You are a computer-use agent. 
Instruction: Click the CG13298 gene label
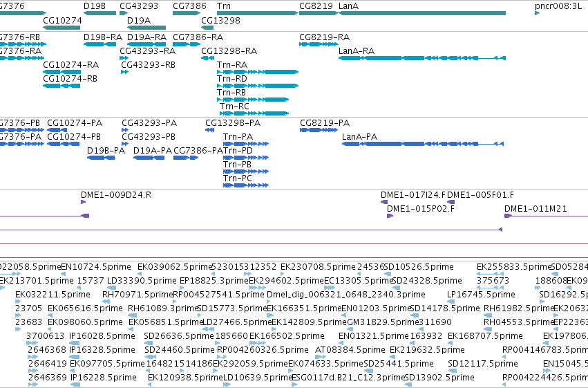pyautogui.click(x=220, y=20)
